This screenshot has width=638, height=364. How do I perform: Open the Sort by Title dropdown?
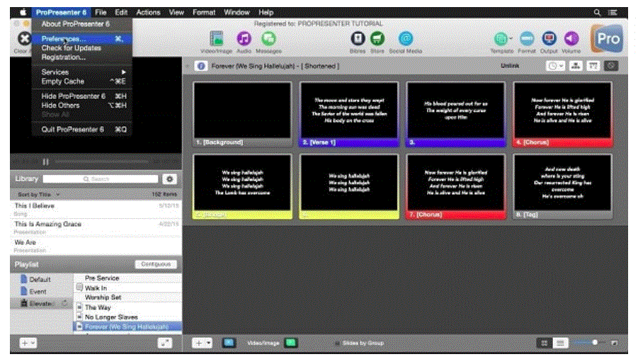[39, 195]
